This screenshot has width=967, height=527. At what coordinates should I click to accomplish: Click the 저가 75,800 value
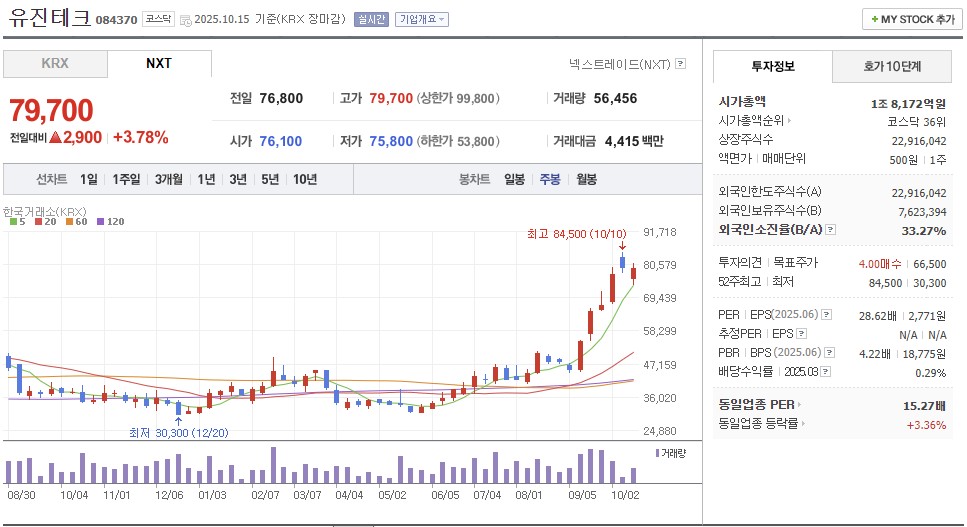tap(391, 141)
